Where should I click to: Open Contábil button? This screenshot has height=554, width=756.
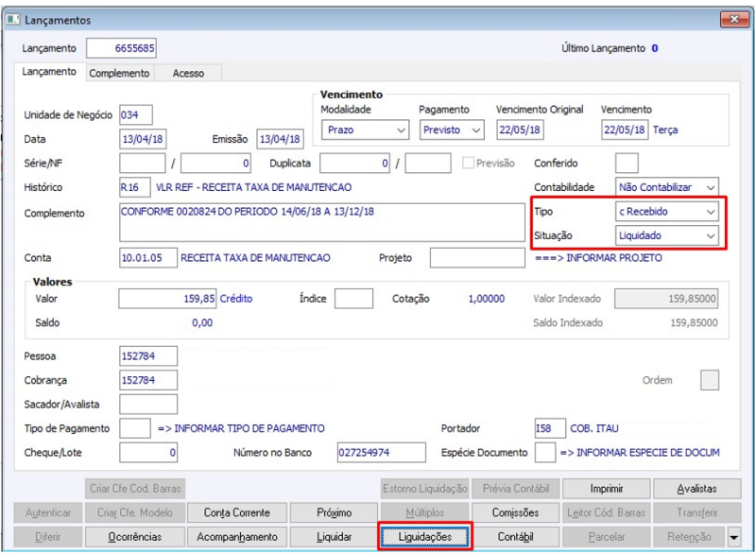point(515,537)
